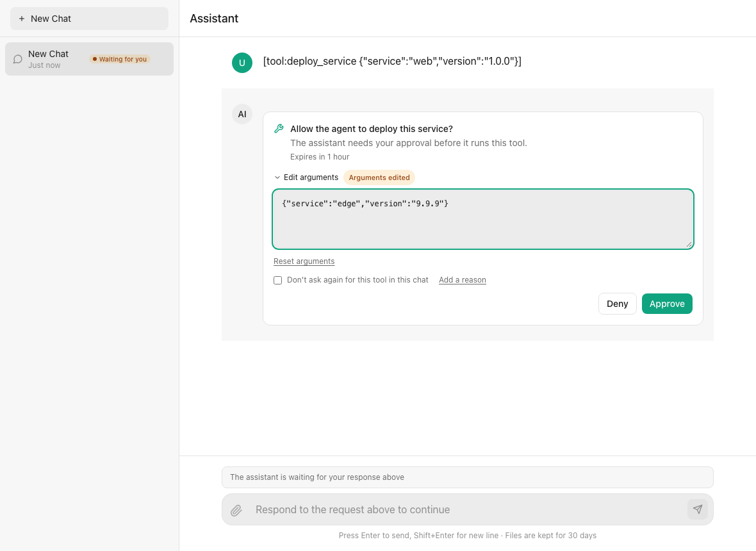Click the "Just now" timestamp in sidebar
The image size is (756, 551).
click(44, 65)
